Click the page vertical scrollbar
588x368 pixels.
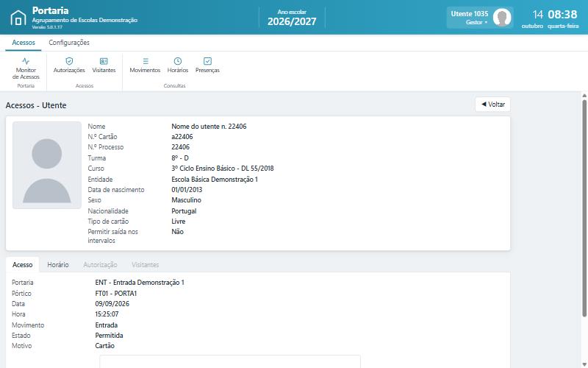click(x=584, y=207)
